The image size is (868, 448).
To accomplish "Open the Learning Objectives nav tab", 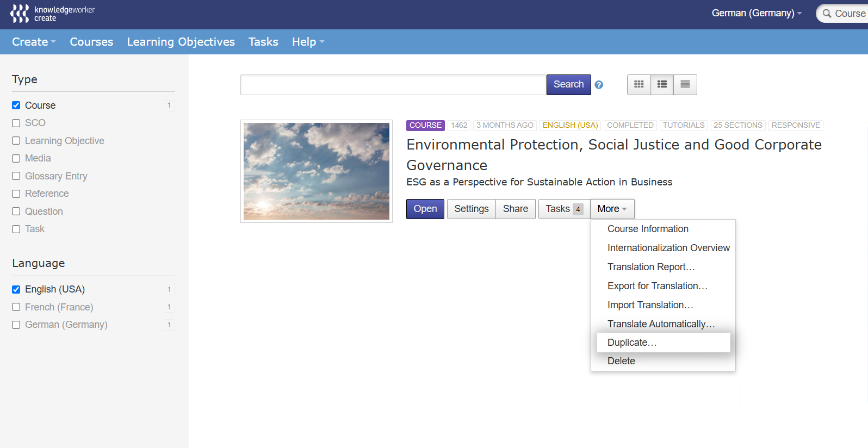I will pos(181,42).
